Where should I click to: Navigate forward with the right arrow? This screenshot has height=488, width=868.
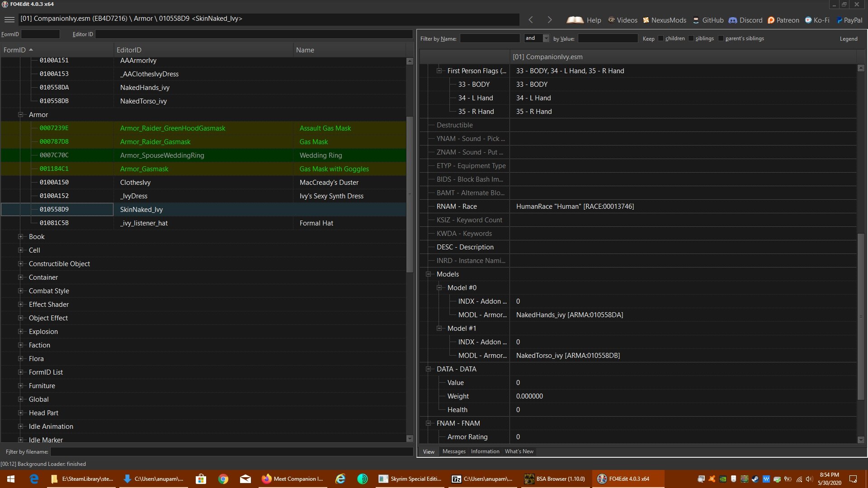point(549,20)
